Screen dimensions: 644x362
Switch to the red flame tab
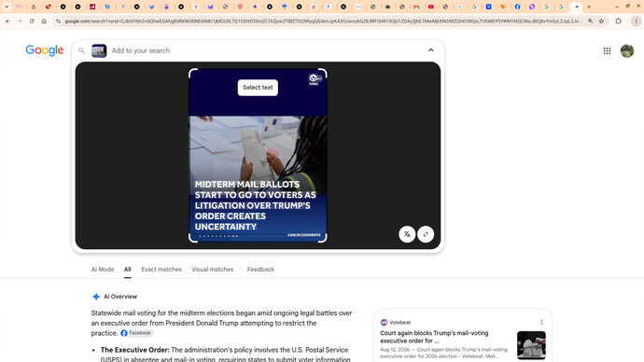[x=34, y=7]
